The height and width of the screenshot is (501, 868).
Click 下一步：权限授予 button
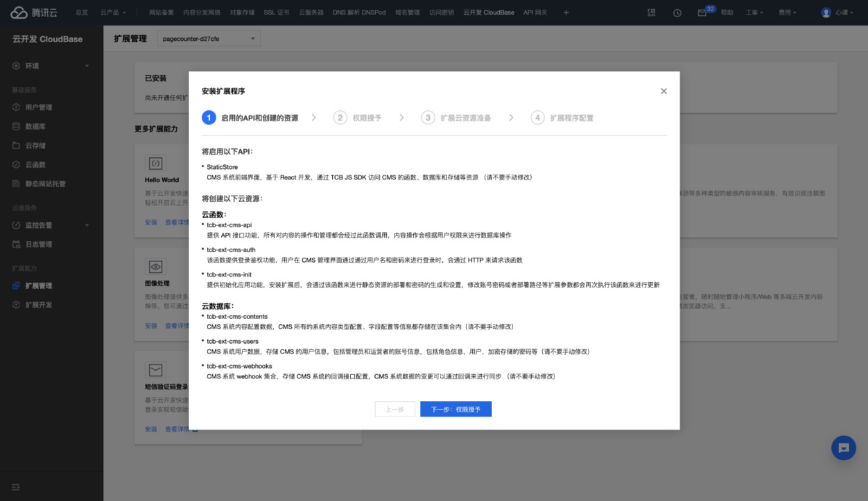(456, 409)
